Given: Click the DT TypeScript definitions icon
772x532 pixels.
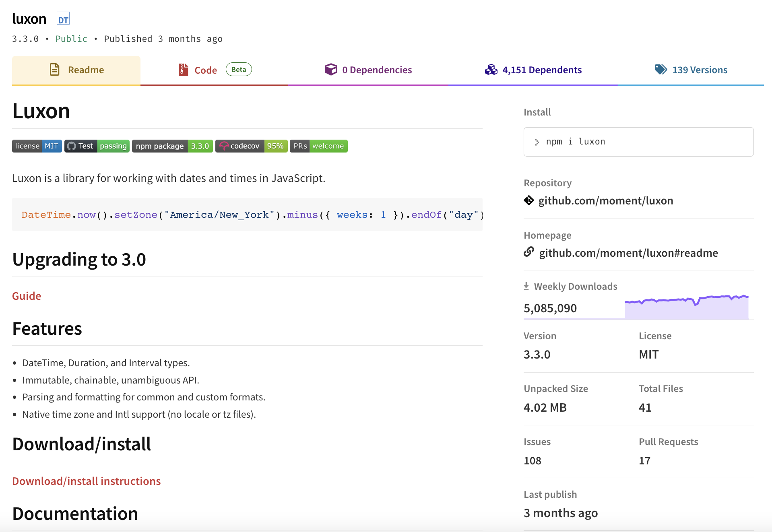Looking at the screenshot, I should click(x=63, y=19).
